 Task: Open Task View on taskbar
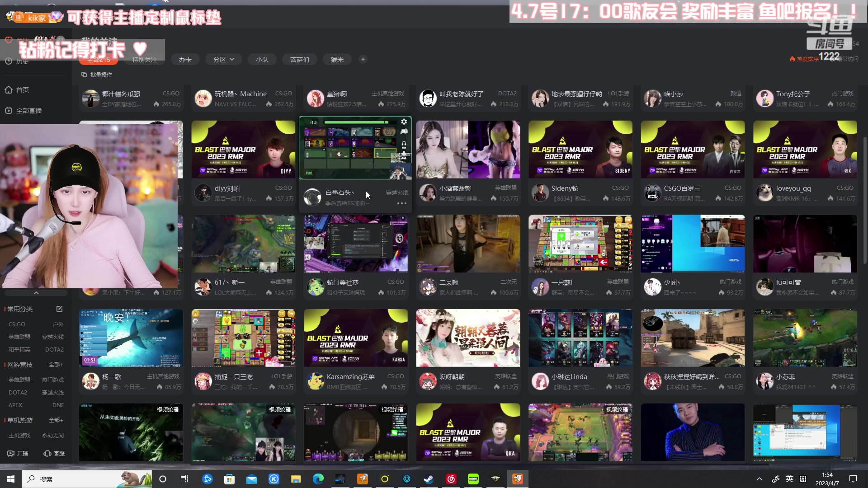[x=184, y=479]
